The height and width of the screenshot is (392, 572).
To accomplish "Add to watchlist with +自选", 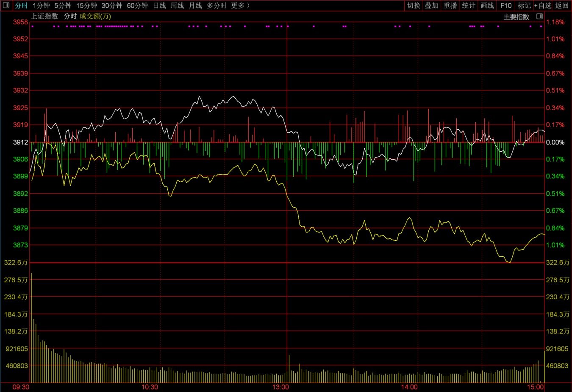I will [x=543, y=6].
